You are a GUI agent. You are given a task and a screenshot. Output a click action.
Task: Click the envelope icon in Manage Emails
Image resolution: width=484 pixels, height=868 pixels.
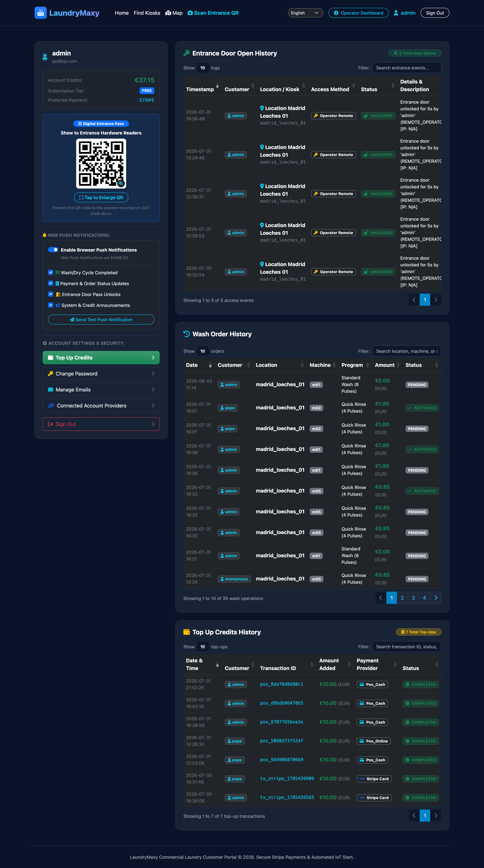click(51, 390)
